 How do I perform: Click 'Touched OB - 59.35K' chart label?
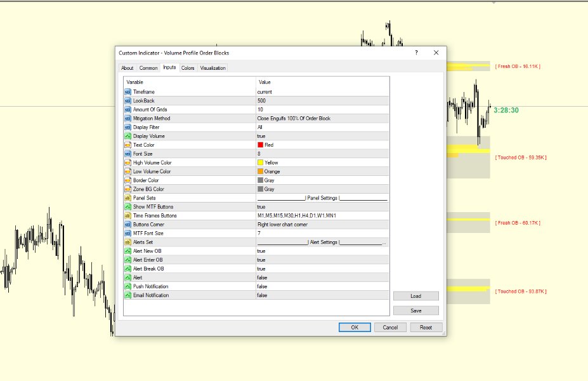point(521,157)
